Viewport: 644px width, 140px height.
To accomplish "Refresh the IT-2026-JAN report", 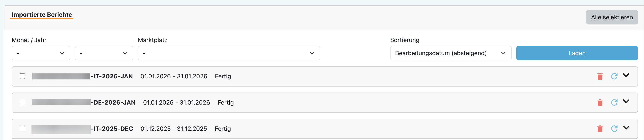I will pyautogui.click(x=614, y=76).
